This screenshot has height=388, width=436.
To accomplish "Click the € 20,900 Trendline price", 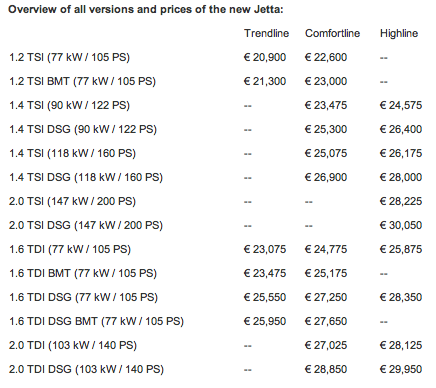I will tap(265, 57).
